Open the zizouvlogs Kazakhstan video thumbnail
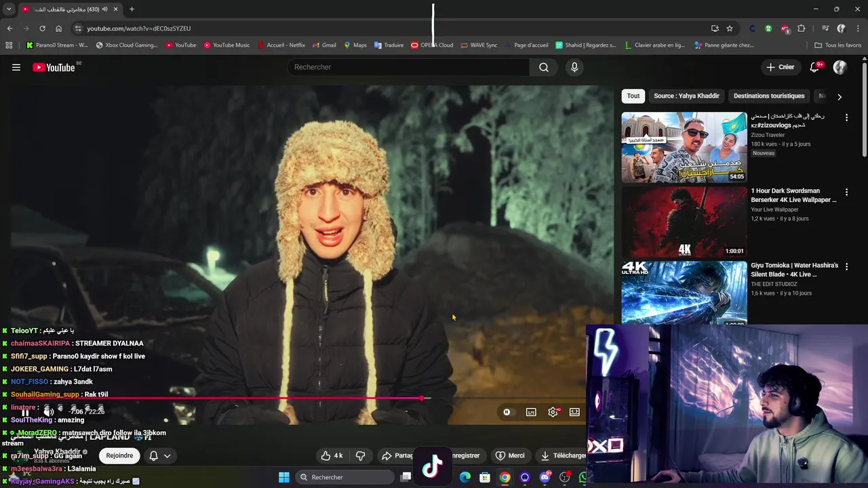This screenshot has height=488, width=868. tap(684, 147)
